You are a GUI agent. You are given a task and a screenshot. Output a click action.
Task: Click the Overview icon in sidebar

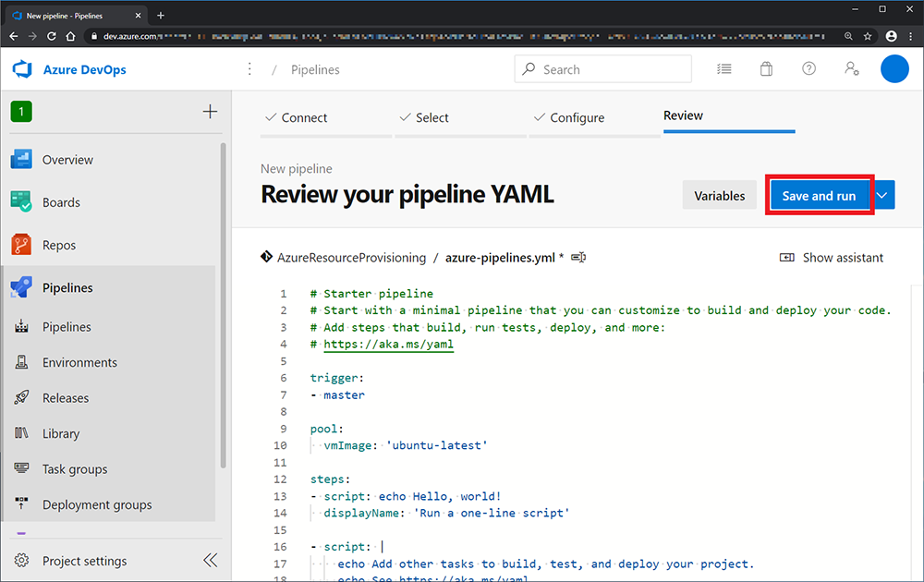coord(21,160)
